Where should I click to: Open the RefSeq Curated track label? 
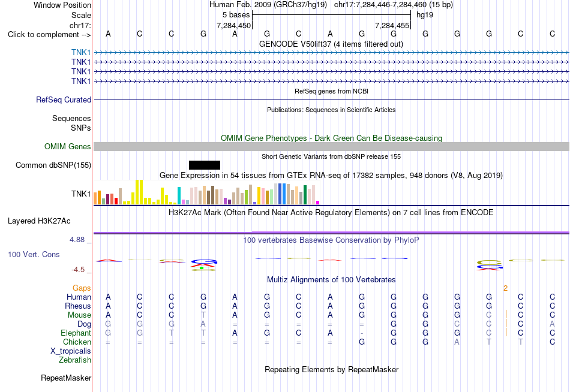click(63, 99)
